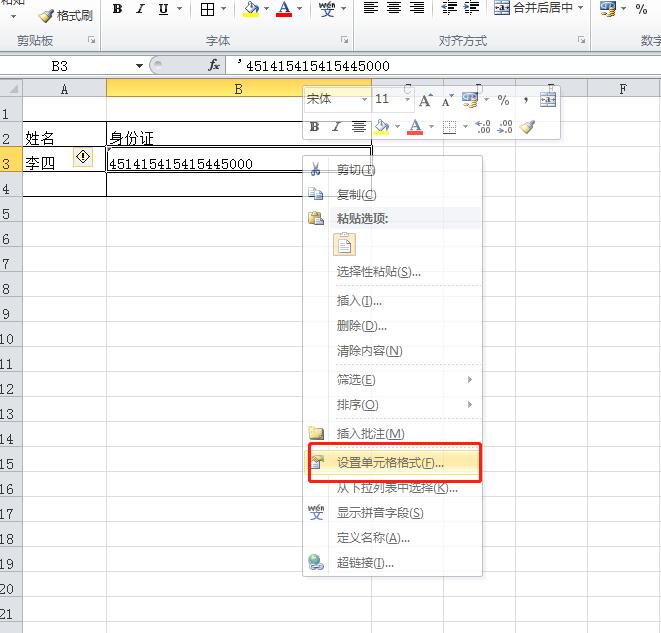Click mini toolbar decrease decimal icon
The width and height of the screenshot is (661, 633).
pyautogui.click(x=505, y=127)
